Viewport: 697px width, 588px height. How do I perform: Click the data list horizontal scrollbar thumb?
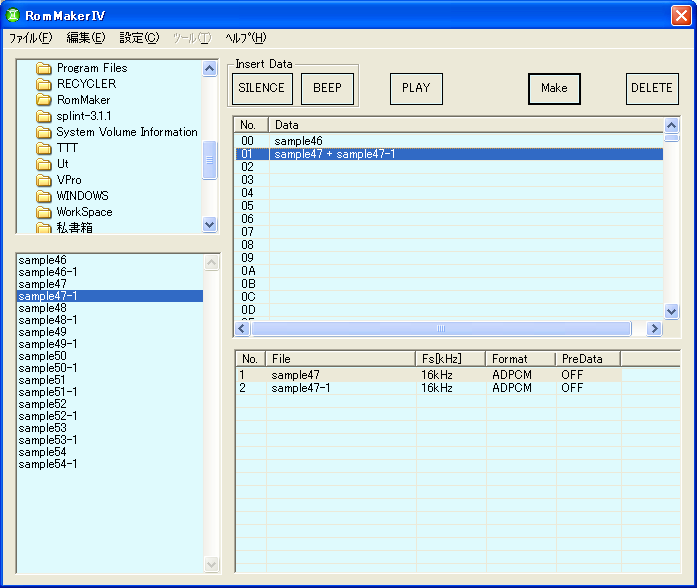[441, 329]
